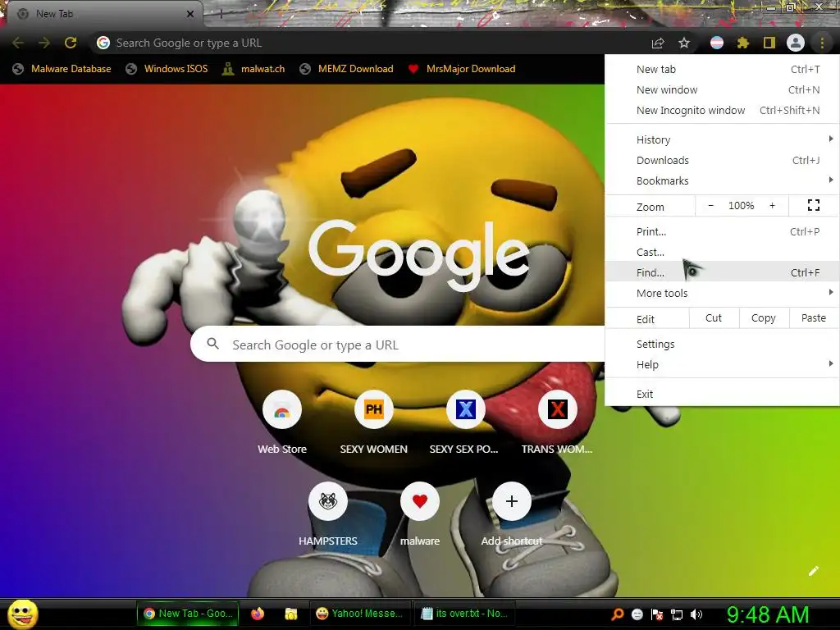Close the New Tab tab
Viewport: 840px width, 630px height.
click(189, 14)
